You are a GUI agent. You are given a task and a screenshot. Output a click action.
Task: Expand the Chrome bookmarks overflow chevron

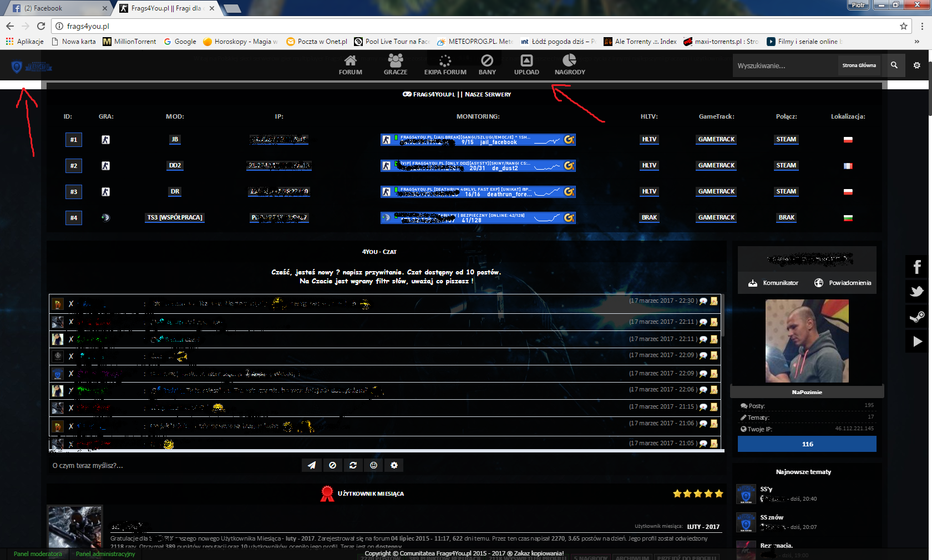[x=916, y=42]
